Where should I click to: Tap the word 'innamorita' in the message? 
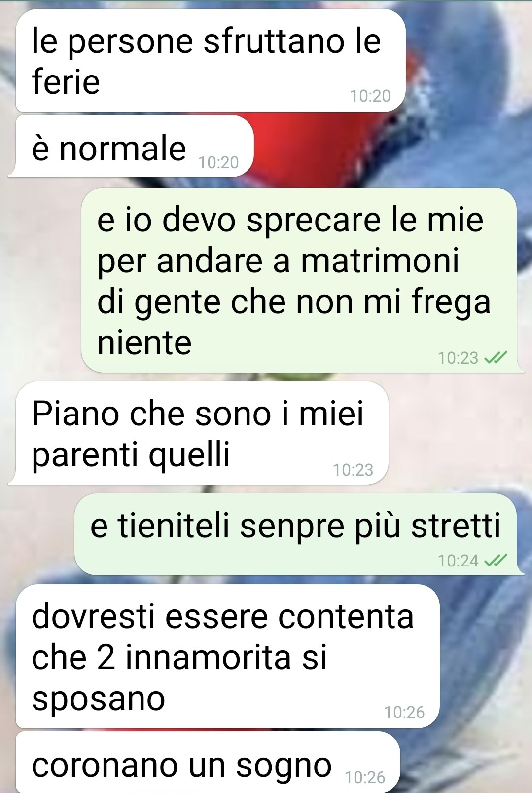click(209, 657)
